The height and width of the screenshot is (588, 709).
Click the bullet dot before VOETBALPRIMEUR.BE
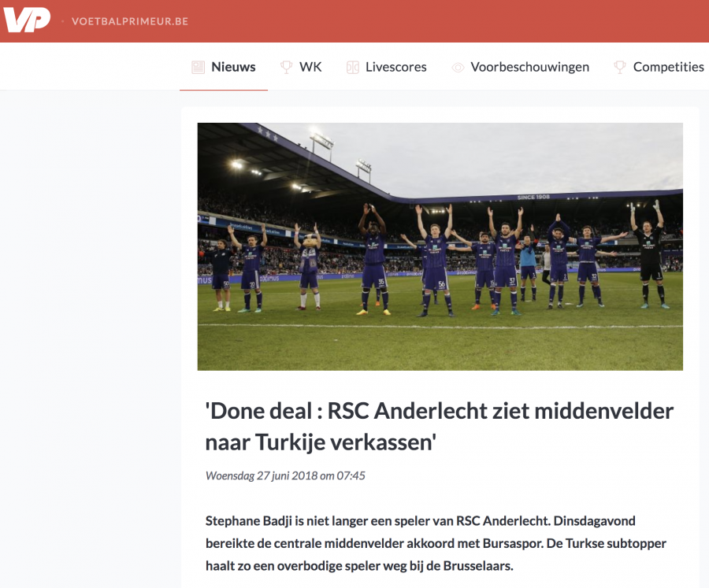62,21
